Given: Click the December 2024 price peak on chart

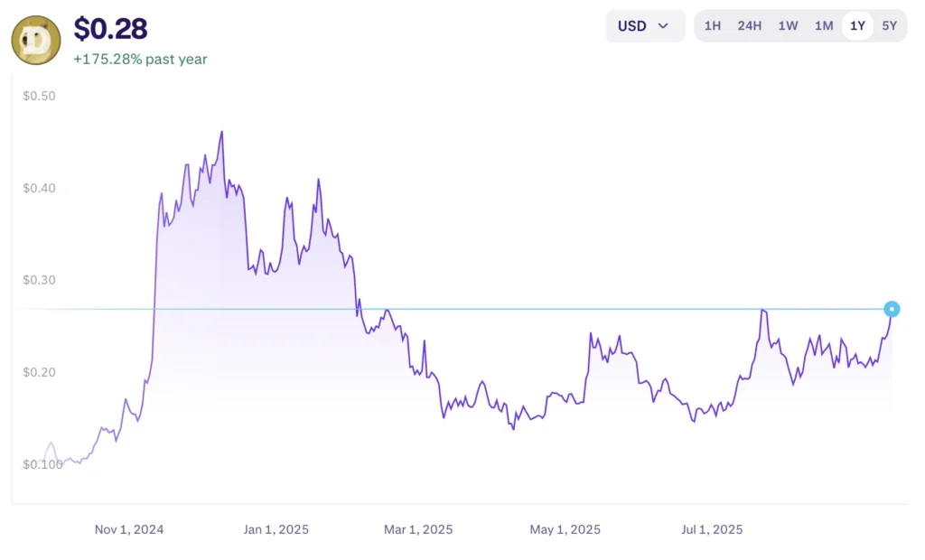Looking at the screenshot, I should [221, 133].
